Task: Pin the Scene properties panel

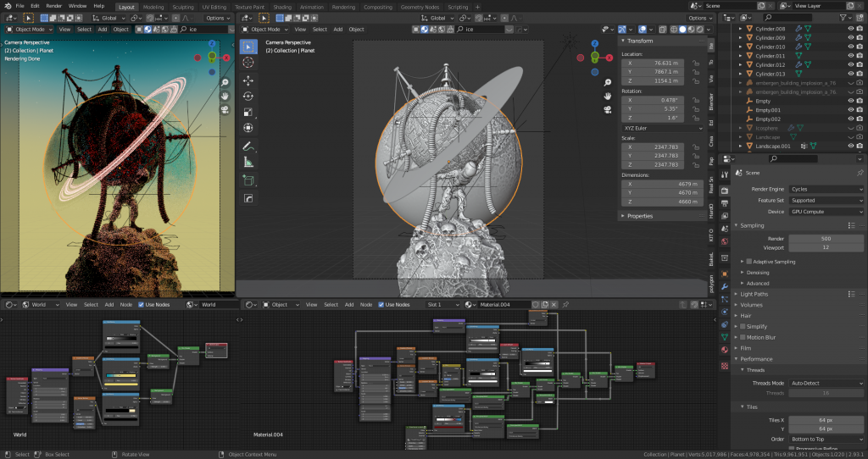Action: tap(860, 173)
